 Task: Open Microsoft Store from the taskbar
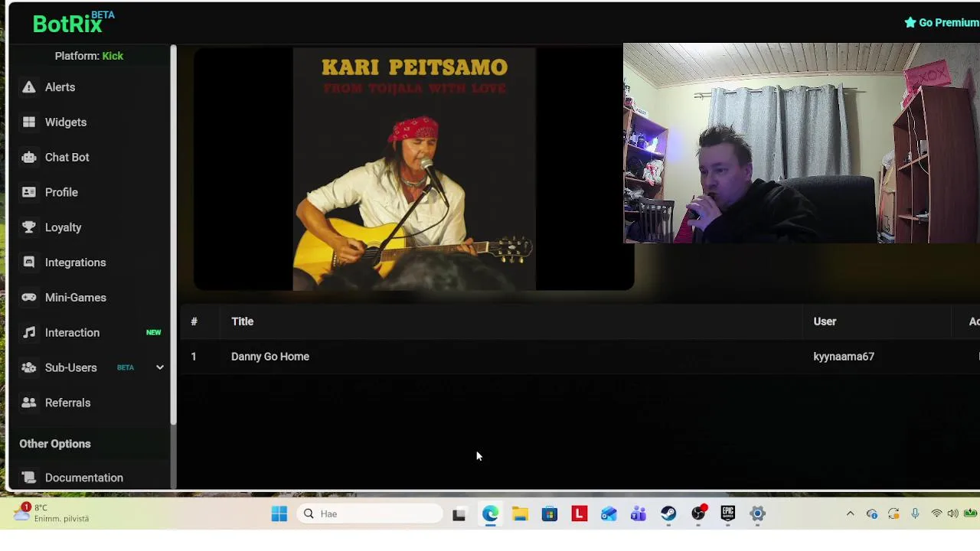coord(550,514)
